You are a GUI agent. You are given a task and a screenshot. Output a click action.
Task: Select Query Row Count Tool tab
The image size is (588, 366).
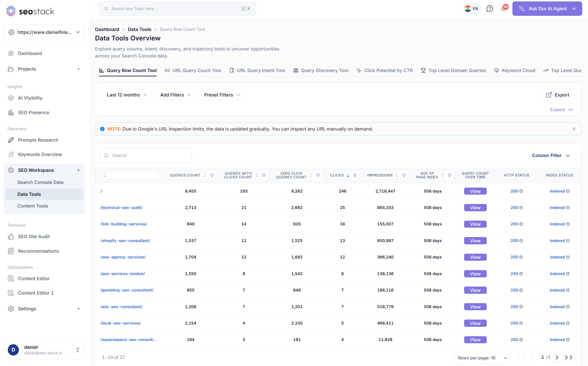click(x=128, y=70)
